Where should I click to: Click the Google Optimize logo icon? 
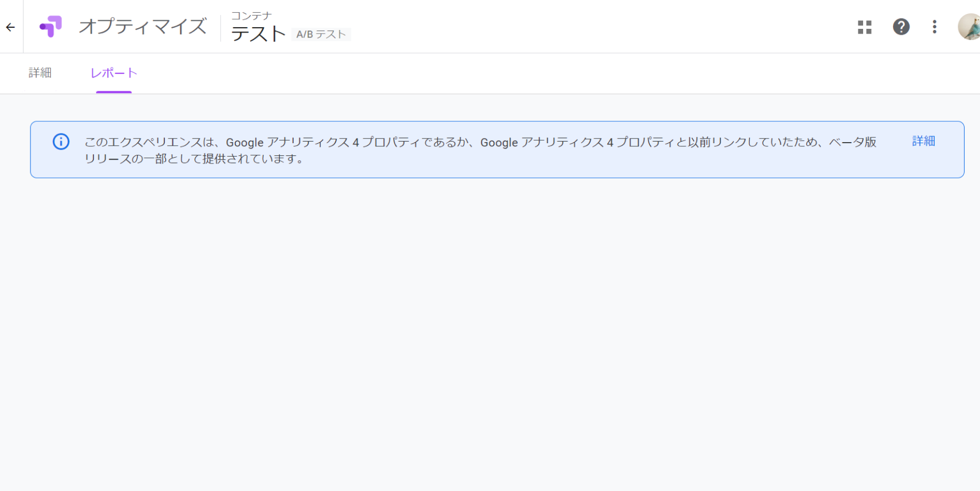tap(51, 26)
